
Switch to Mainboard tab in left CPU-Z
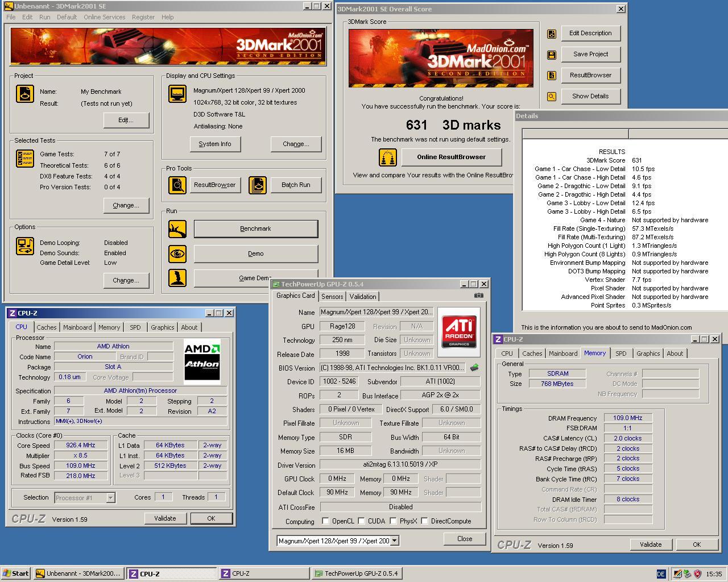point(77,327)
